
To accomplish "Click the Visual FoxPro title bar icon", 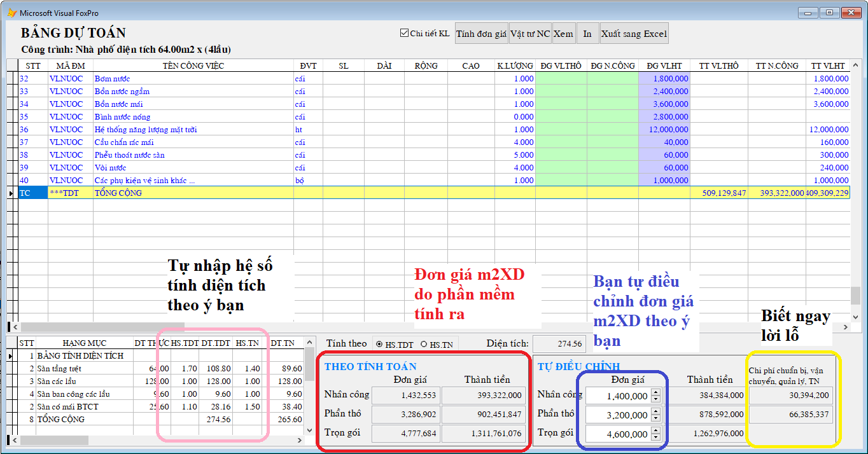I will [x=11, y=13].
